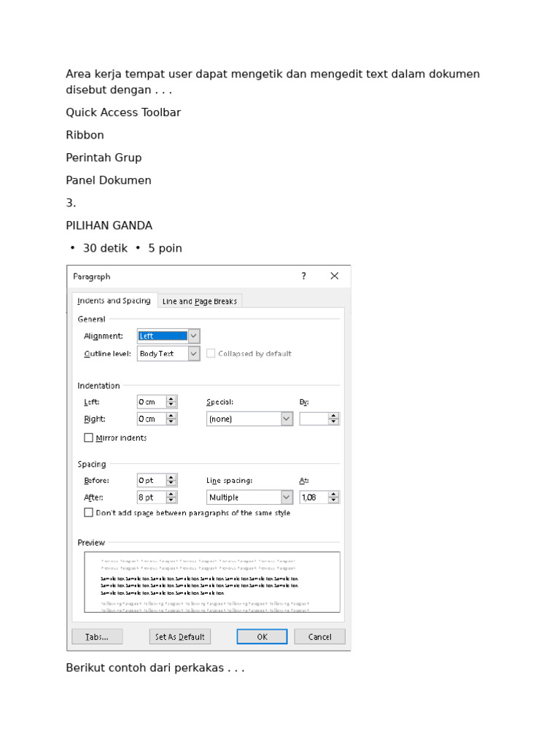
Task: Click the 5 poin text
Action: click(x=166, y=248)
